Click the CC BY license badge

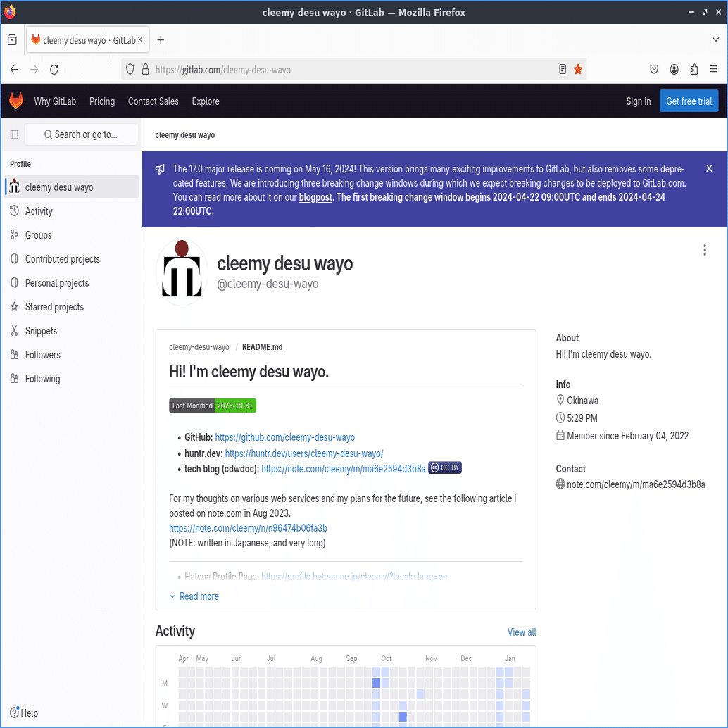(445, 467)
